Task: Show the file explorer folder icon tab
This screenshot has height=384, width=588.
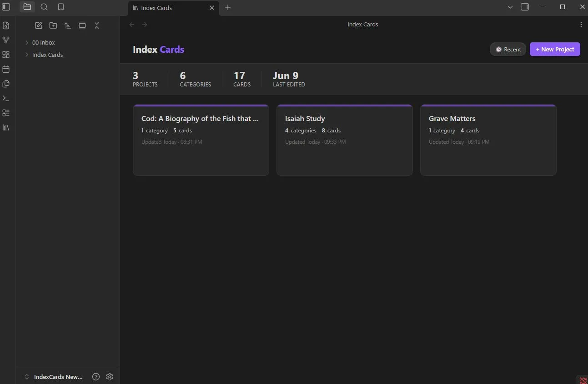Action: 27,7
